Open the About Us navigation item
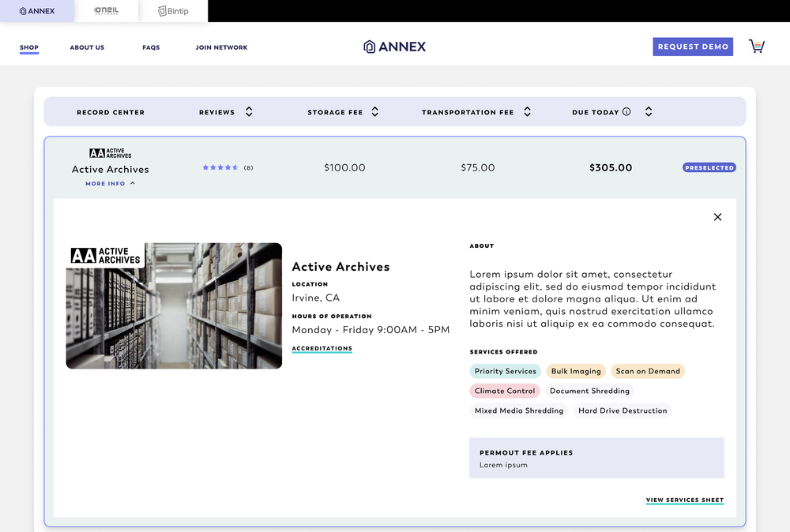The image size is (790, 532). pos(87,47)
